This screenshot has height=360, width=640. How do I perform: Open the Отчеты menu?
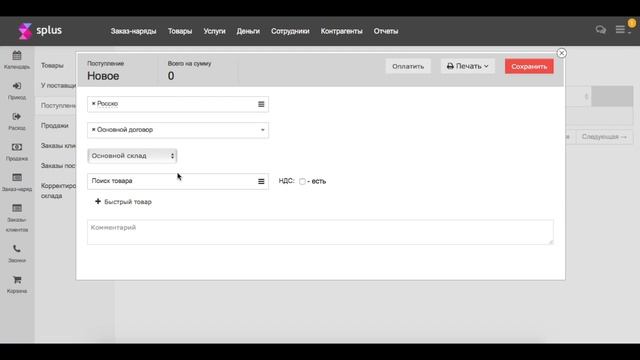coord(386,31)
